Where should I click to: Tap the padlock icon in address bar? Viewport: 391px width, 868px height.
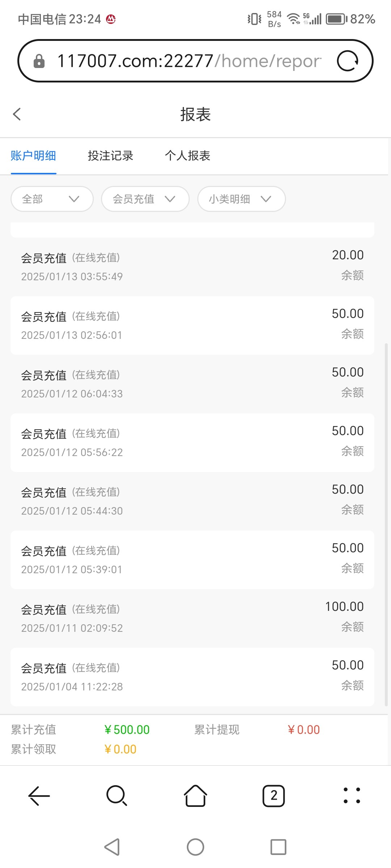click(39, 61)
